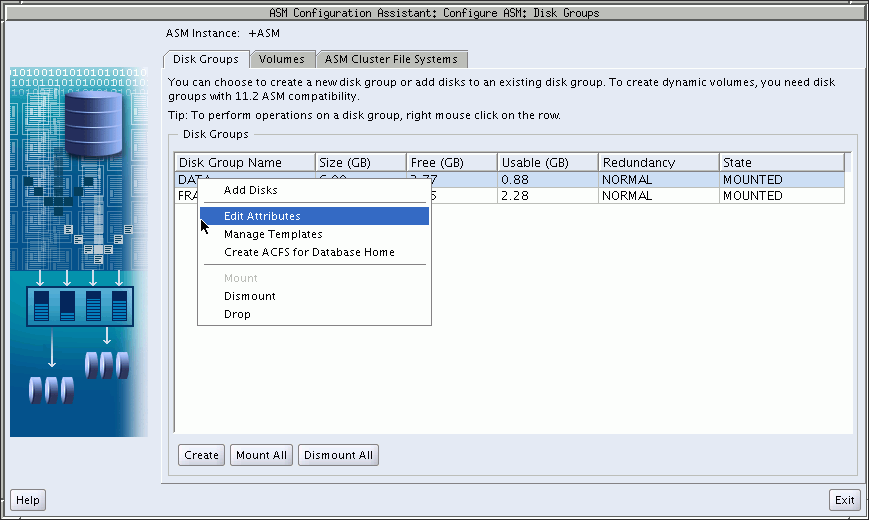Open Manage Templates menu entry
Image resolution: width=869 pixels, height=520 pixels.
[x=314, y=234]
